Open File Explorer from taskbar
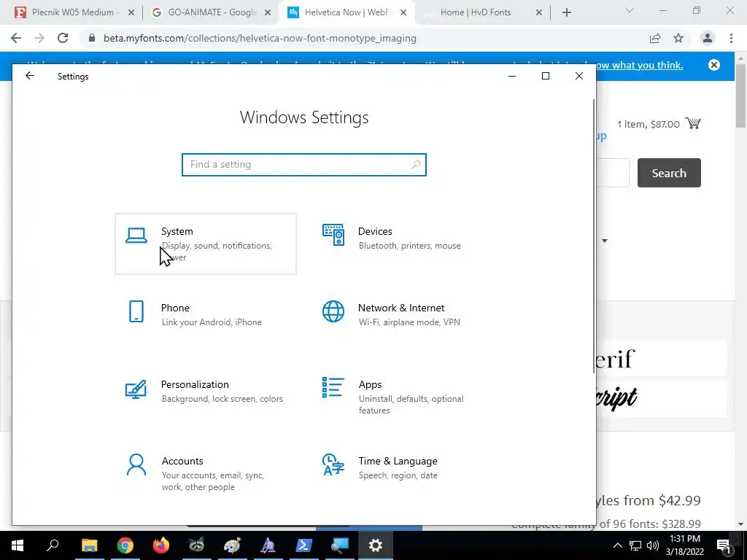The height and width of the screenshot is (560, 747). pos(89,545)
